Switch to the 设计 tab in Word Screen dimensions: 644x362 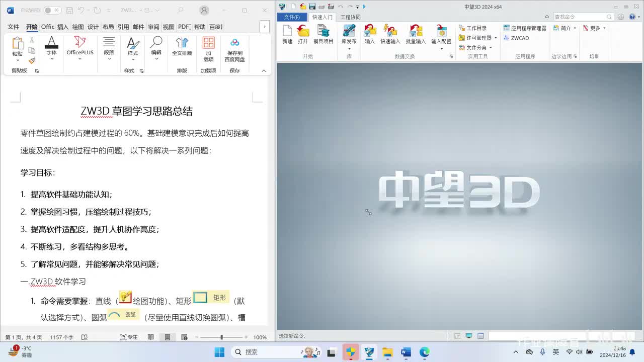tap(93, 27)
